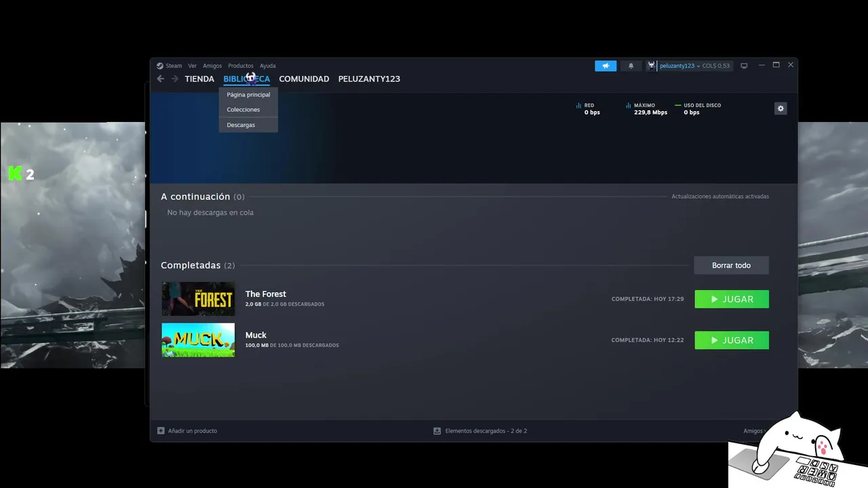Click the COL$ 0,53 wallet balance
Viewport: 868px width, 488px height.
[716, 66]
